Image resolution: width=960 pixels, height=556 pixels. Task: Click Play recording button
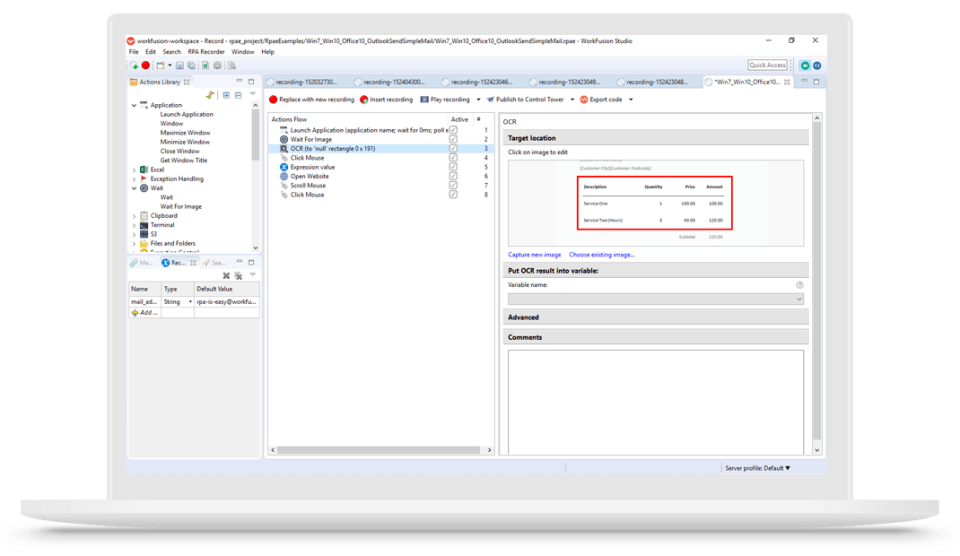(445, 100)
